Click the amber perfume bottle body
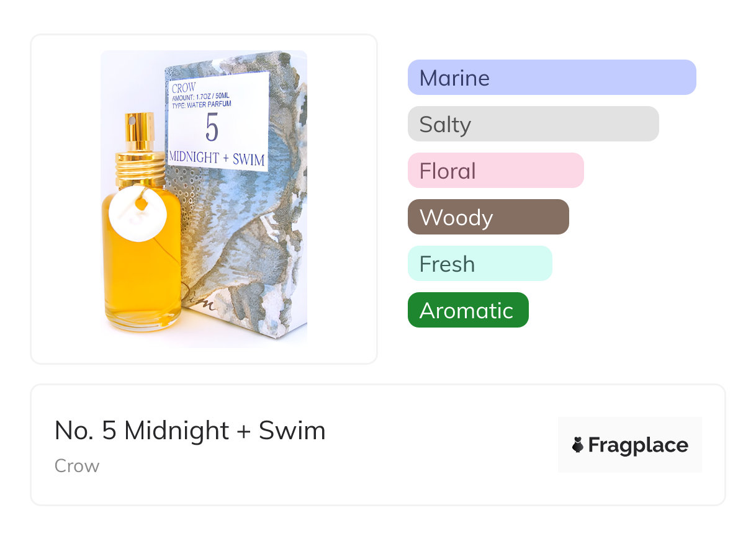This screenshot has height=536, width=756. click(x=141, y=279)
